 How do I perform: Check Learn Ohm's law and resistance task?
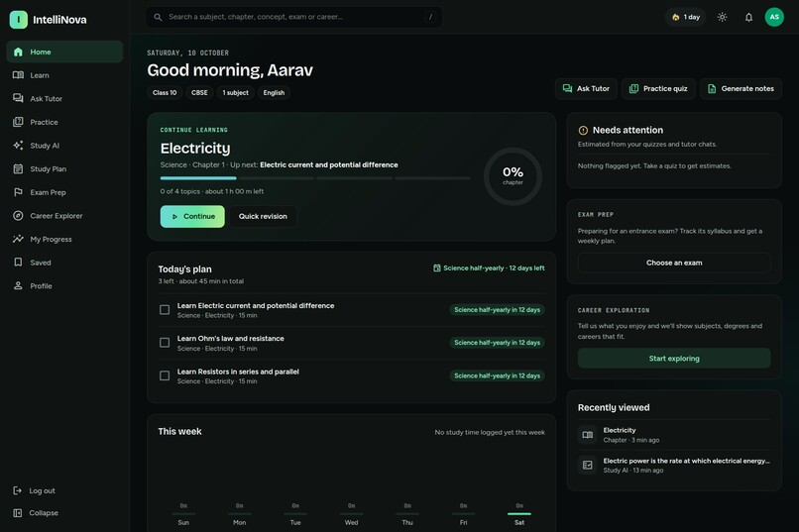coord(165,343)
